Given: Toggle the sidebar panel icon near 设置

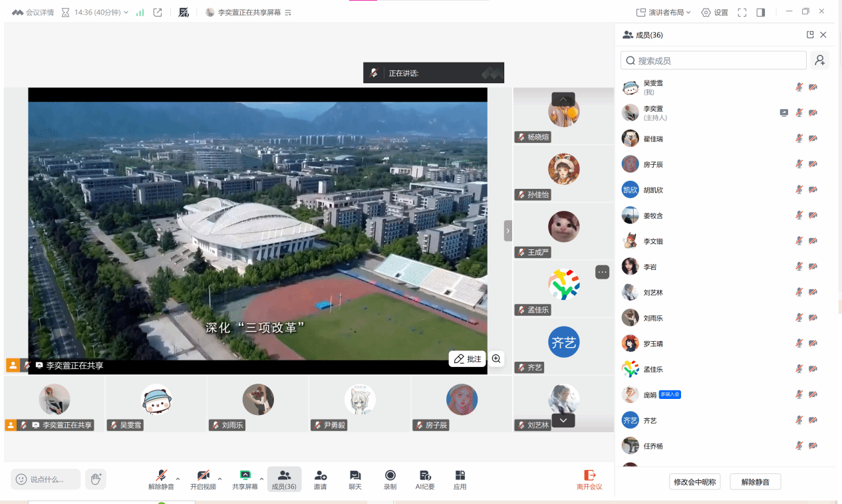Looking at the screenshot, I should tap(761, 12).
